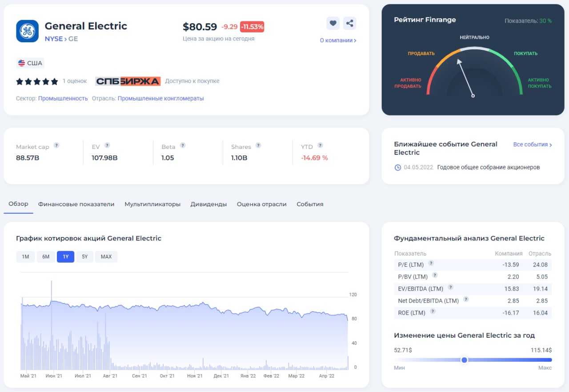Open the Финансовые показатели tab
Viewport: 569px width, 392px height.
[76, 204]
